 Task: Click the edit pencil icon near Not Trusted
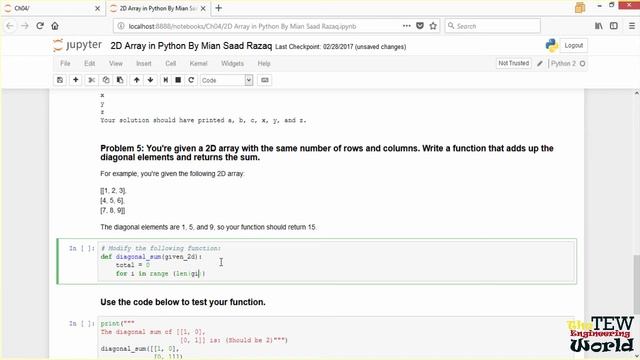(540, 64)
